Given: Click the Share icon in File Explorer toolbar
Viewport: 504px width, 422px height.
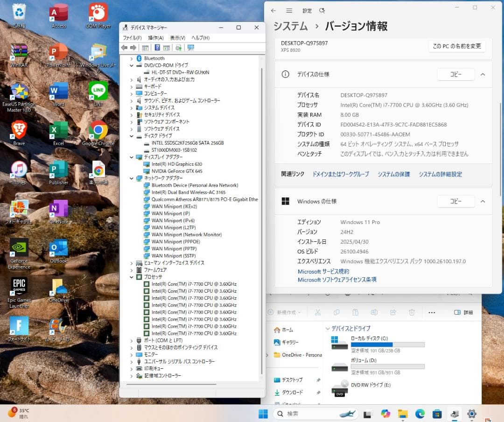Looking at the screenshot, I should [393, 312].
